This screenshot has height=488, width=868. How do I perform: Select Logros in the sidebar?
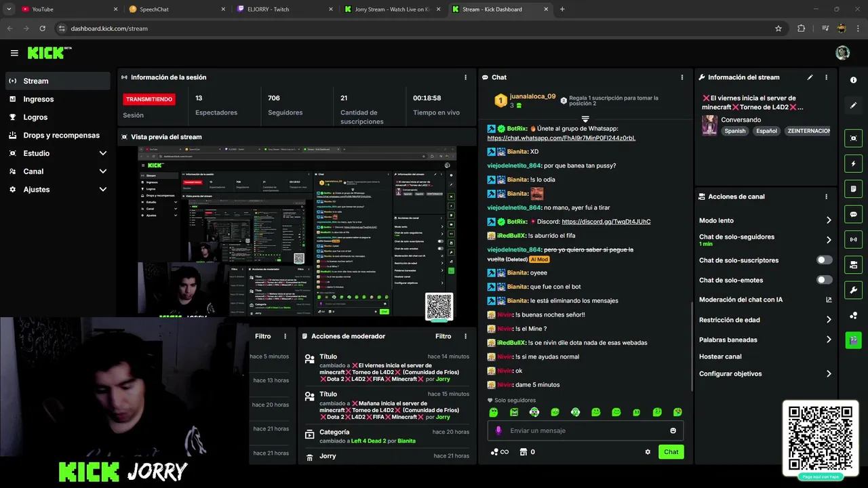(58, 117)
